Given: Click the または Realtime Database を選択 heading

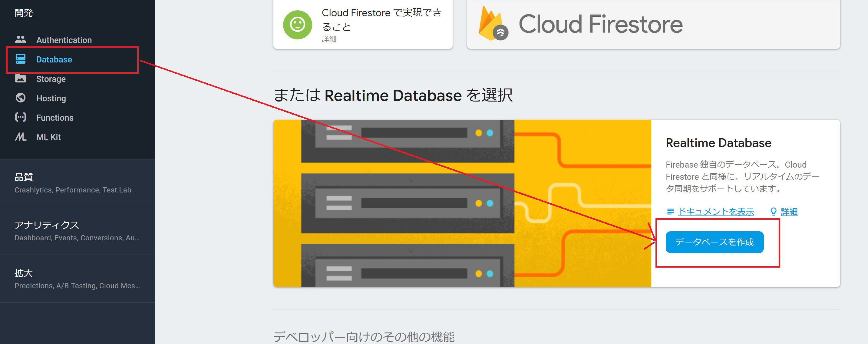Looking at the screenshot, I should [393, 95].
